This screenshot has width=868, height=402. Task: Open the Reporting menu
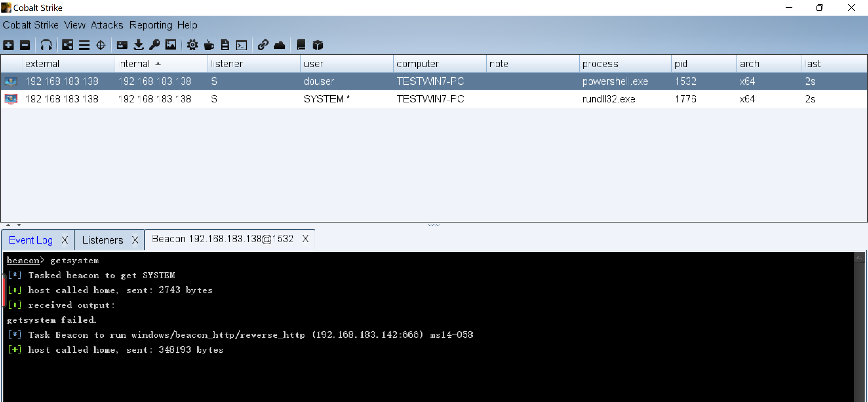(x=151, y=25)
